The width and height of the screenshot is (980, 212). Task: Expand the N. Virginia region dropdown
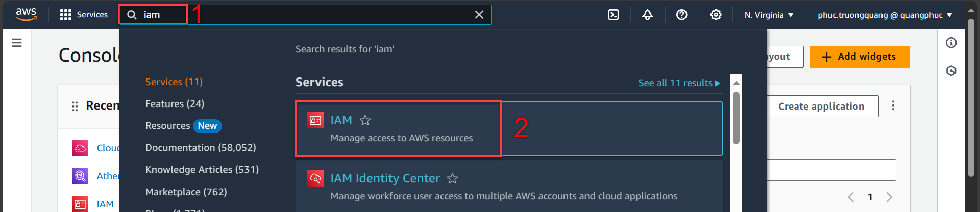[x=769, y=15]
